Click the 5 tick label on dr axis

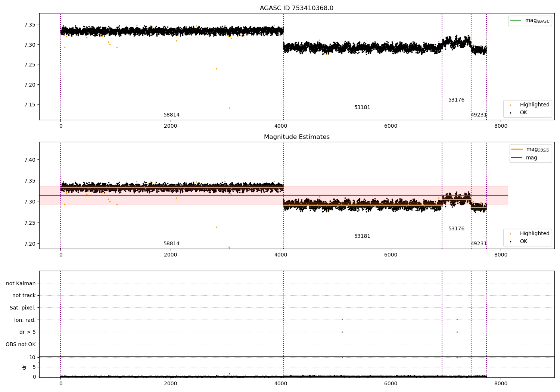(x=34, y=367)
